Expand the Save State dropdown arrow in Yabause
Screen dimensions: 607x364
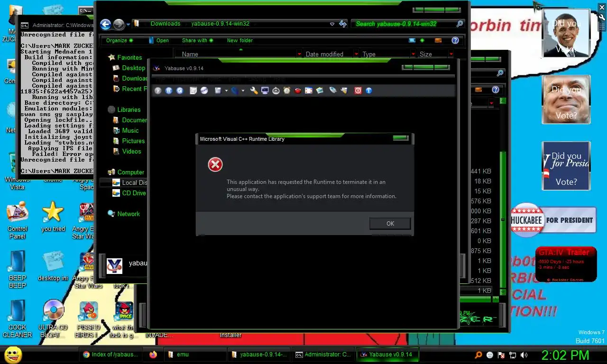(x=226, y=91)
